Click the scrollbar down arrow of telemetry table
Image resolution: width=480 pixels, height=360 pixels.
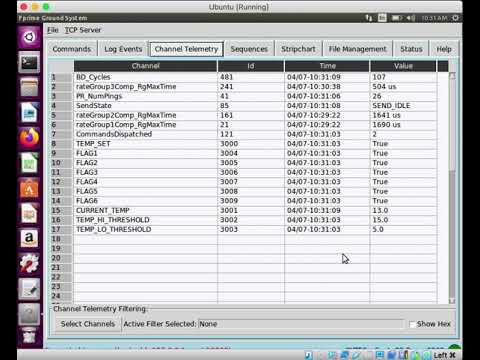(x=452, y=301)
